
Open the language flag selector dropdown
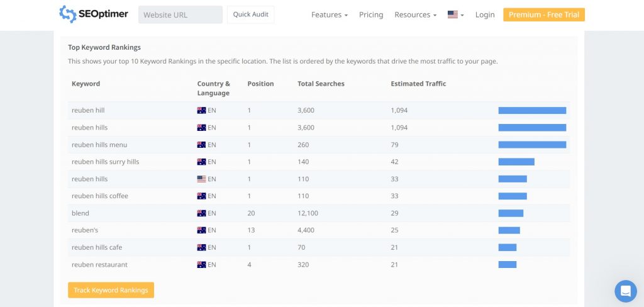click(455, 14)
